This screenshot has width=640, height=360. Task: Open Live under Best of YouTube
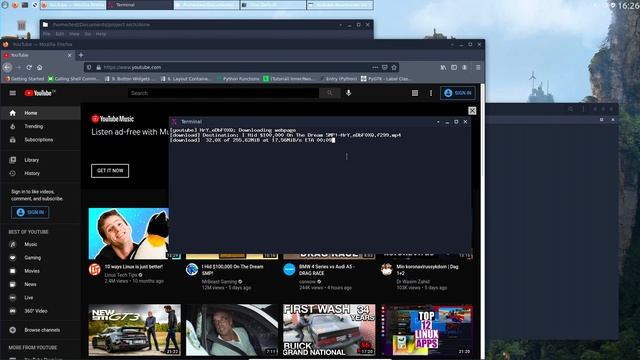pos(40,298)
